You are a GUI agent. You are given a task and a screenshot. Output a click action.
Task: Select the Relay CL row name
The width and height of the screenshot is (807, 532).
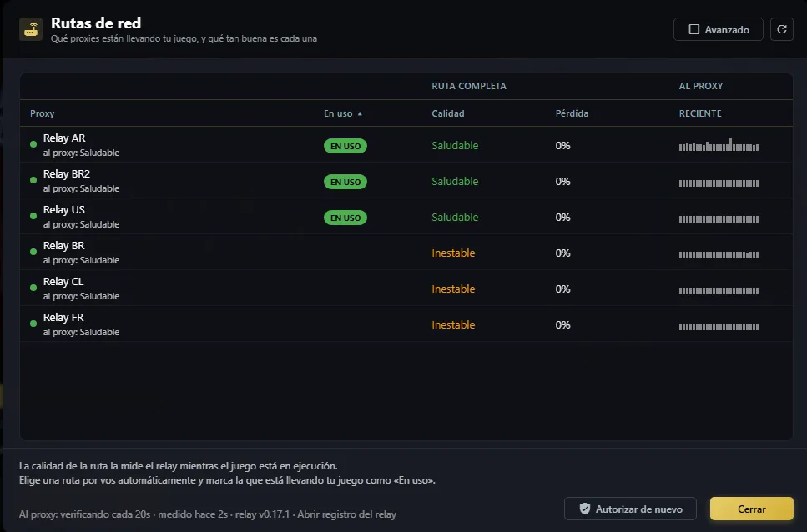[63, 282]
